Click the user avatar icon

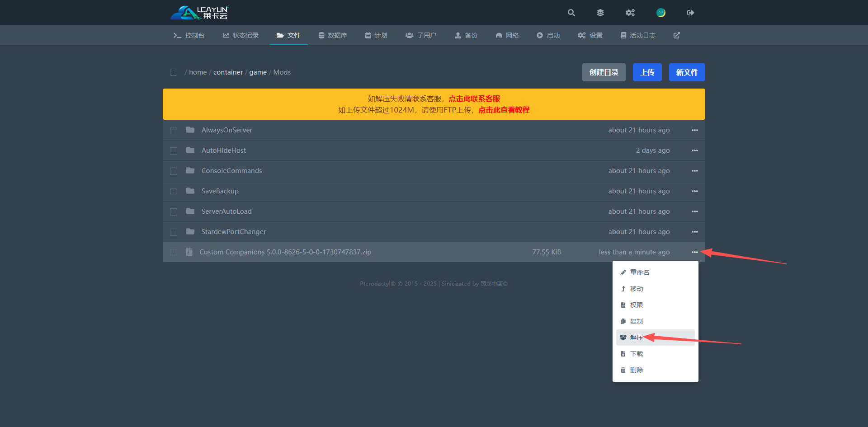coord(661,13)
